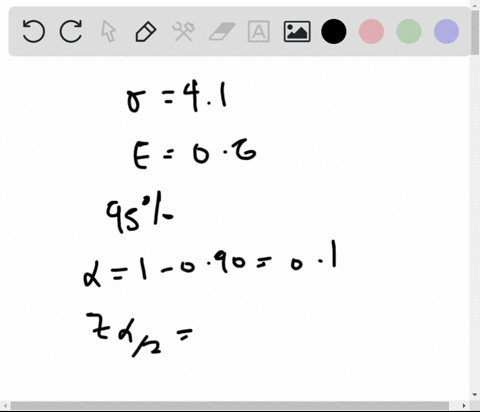Click the scroll left arrow

[x=6, y=406]
